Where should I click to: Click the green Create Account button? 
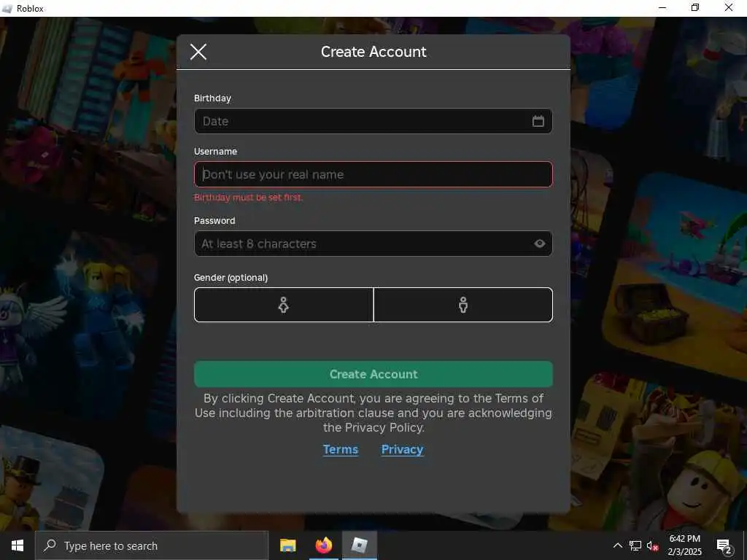[373, 374]
